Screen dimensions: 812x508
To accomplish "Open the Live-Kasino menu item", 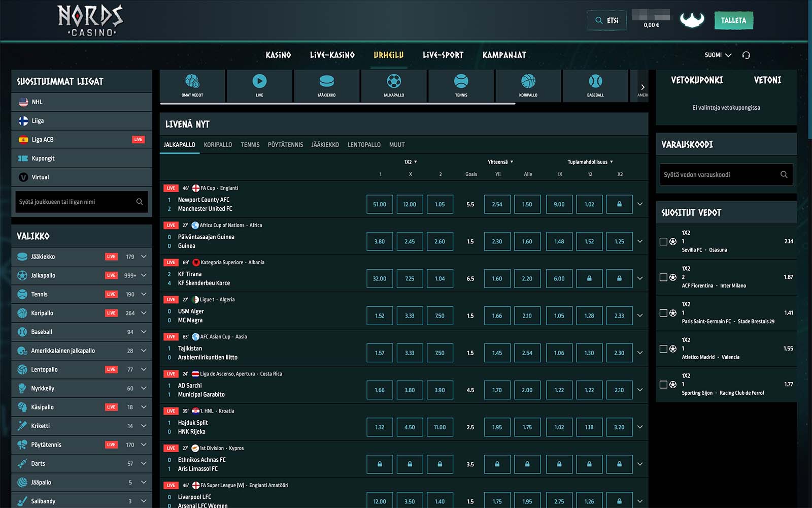I will (x=332, y=55).
